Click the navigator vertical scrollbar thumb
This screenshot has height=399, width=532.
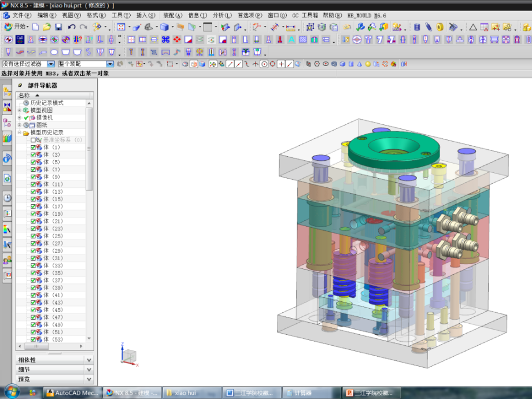point(89,149)
